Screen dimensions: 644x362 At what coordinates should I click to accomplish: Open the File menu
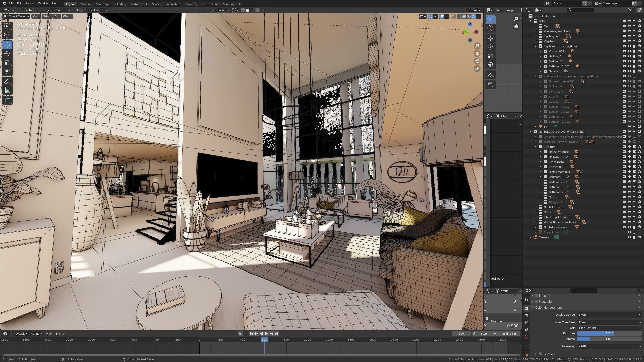click(x=11, y=3)
